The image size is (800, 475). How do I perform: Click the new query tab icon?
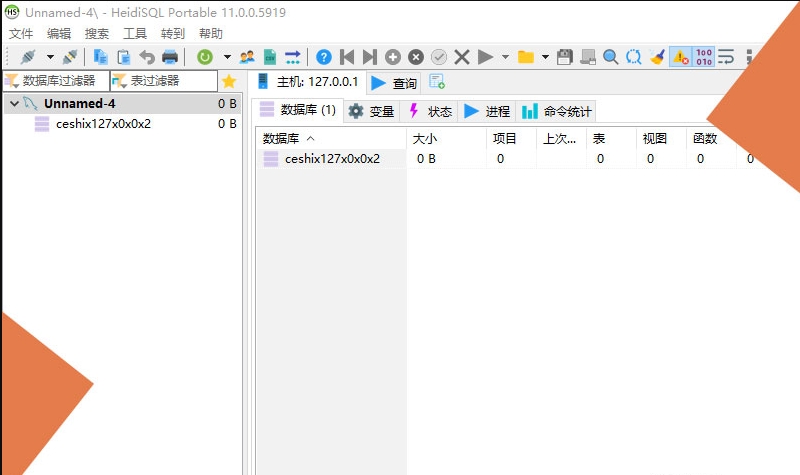[437, 82]
